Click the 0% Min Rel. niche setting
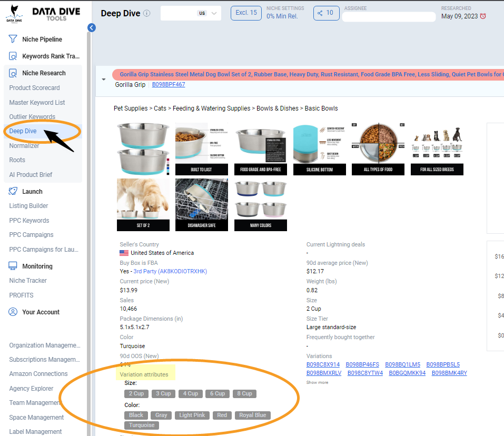The image size is (504, 436). tap(282, 16)
